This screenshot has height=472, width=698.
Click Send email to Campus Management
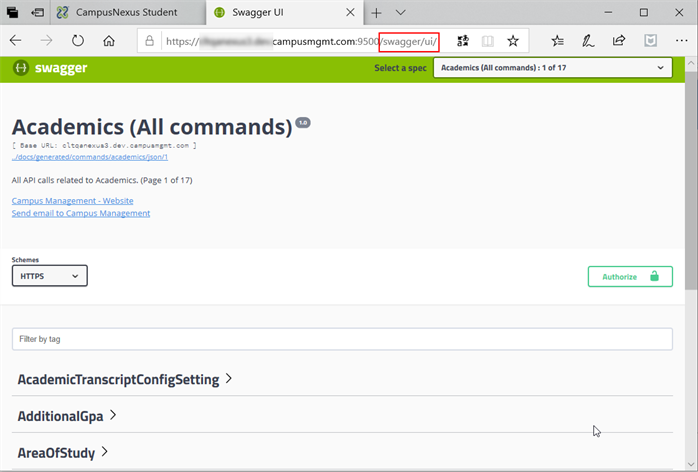tap(81, 213)
